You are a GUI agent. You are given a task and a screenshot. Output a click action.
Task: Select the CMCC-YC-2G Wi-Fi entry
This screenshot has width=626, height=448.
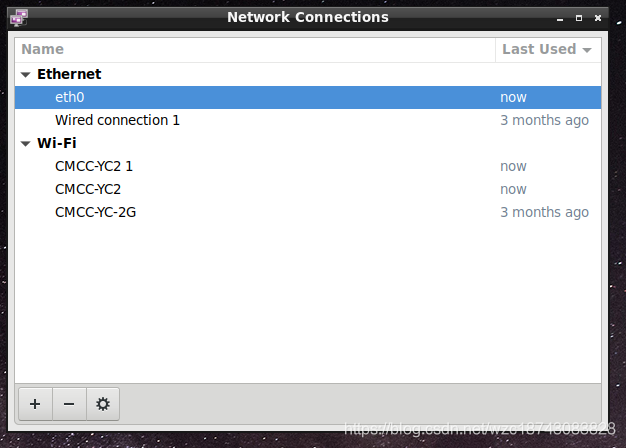(x=308, y=212)
